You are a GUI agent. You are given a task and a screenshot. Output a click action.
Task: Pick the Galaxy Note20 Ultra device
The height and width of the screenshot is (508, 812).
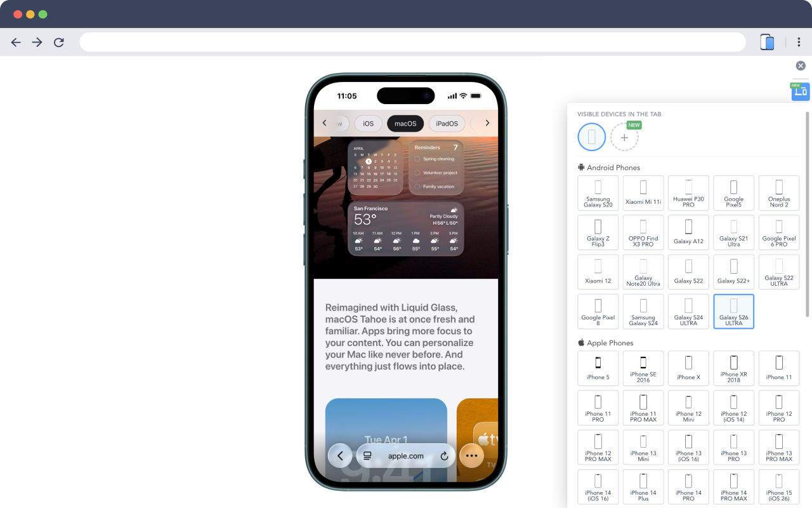click(x=643, y=272)
